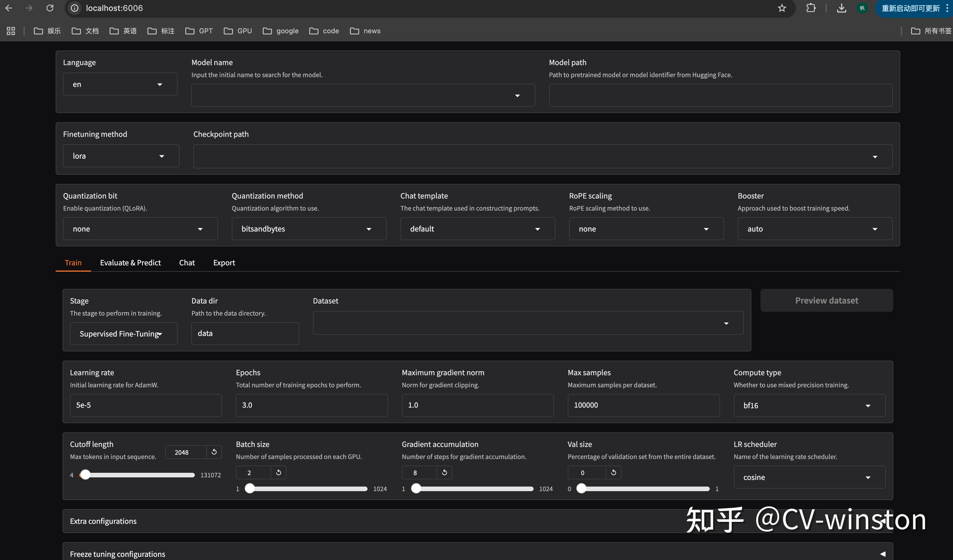
Task: Click the browser restart-to-update button
Action: 910,8
